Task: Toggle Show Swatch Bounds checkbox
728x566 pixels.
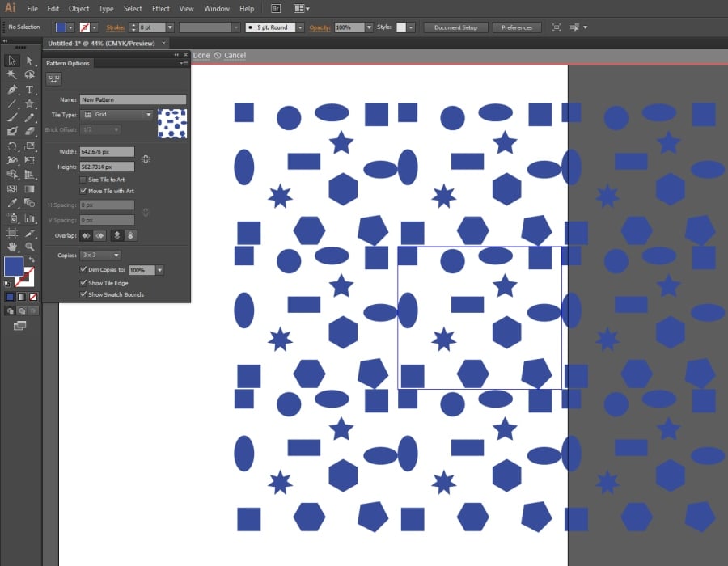Action: point(83,294)
